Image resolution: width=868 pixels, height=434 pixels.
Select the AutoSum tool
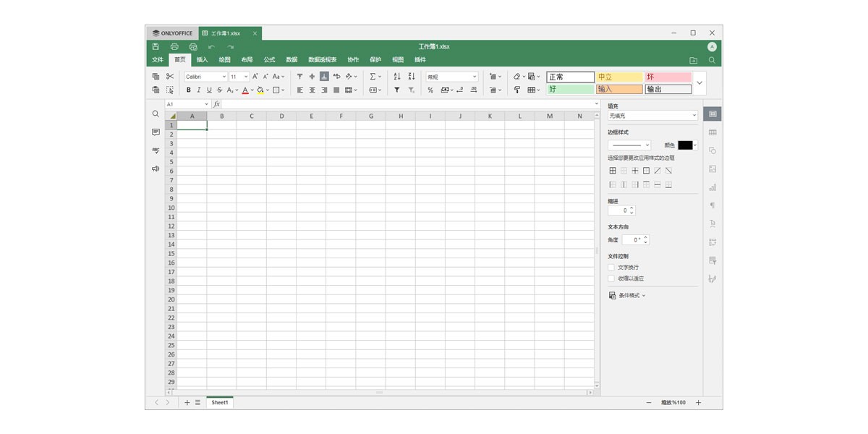tap(372, 76)
